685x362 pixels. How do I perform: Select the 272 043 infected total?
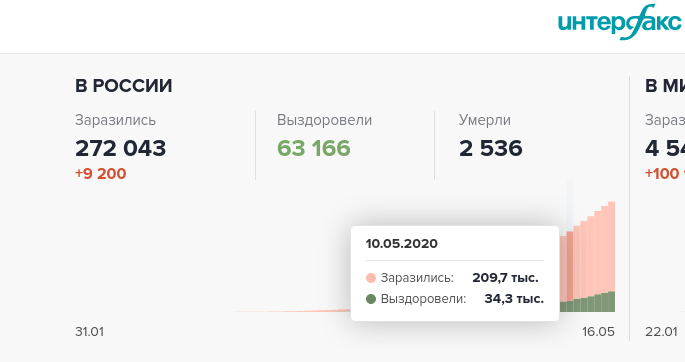121,148
